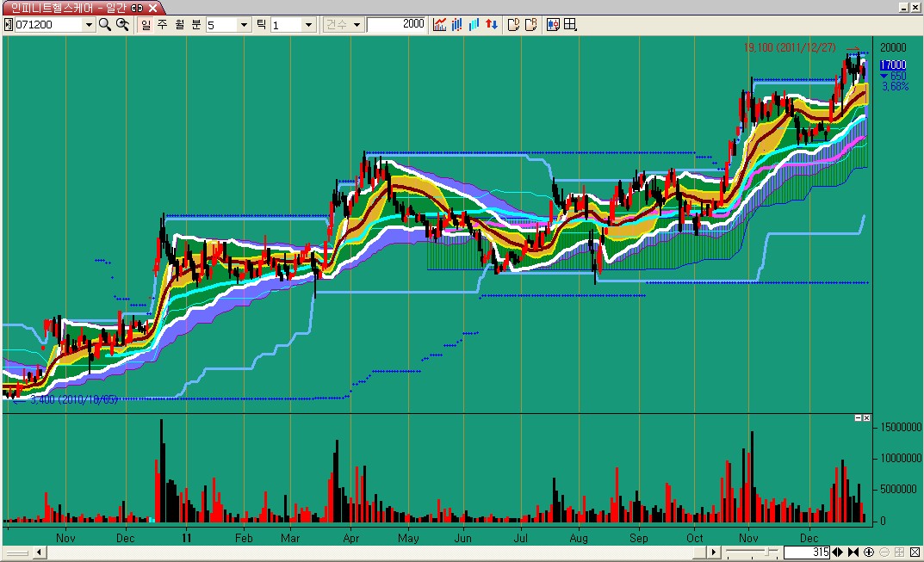This screenshot has width=924, height=562.
Task: Close the 인피니트헬스케어 tab with X
Action: tap(153, 7)
